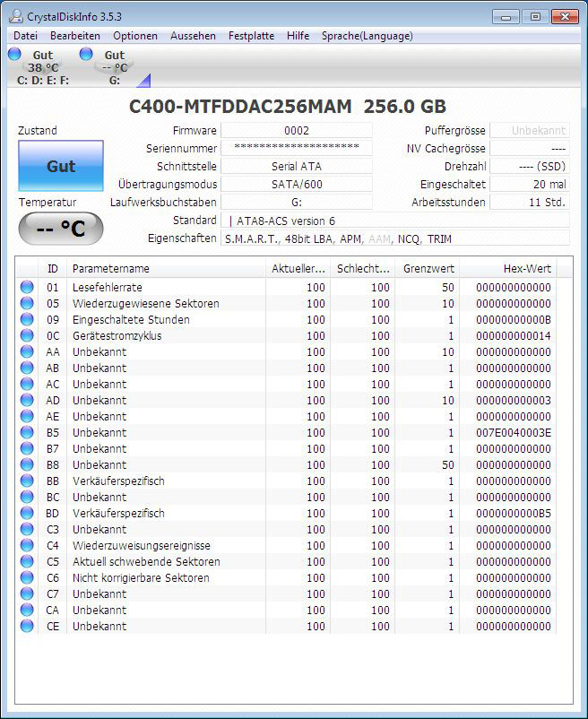
Task: Click the ID column header
Action: click(53, 268)
